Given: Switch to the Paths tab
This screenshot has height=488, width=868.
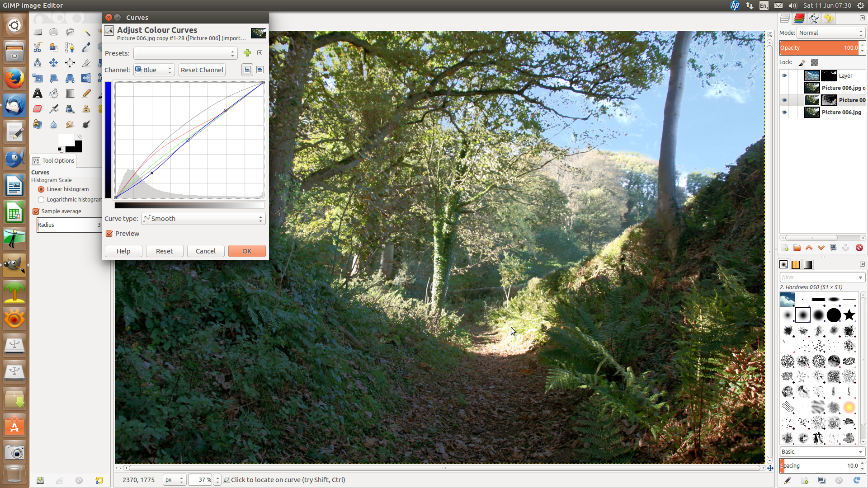Looking at the screenshot, I should click(814, 18).
